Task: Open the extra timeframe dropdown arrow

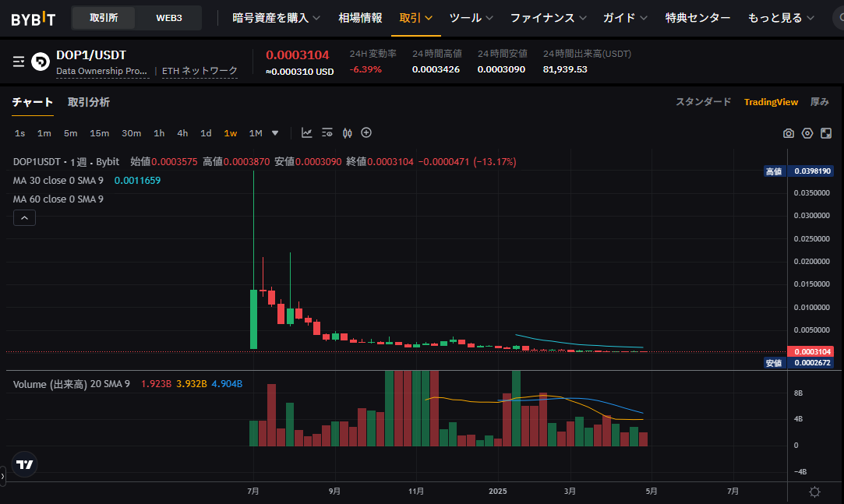Action: click(275, 133)
